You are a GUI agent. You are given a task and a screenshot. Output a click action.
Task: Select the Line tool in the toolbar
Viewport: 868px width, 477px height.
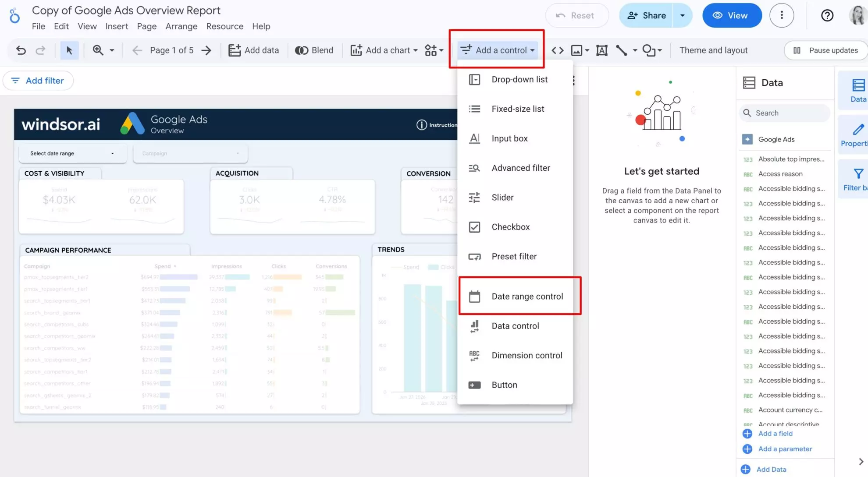pos(622,50)
